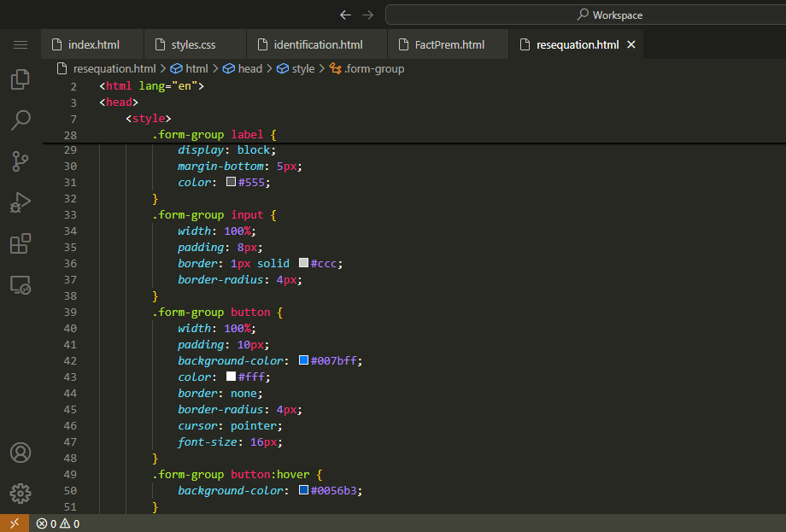This screenshot has height=532, width=786.
Task: Show errors and warnings in status bar
Action: pos(58,523)
